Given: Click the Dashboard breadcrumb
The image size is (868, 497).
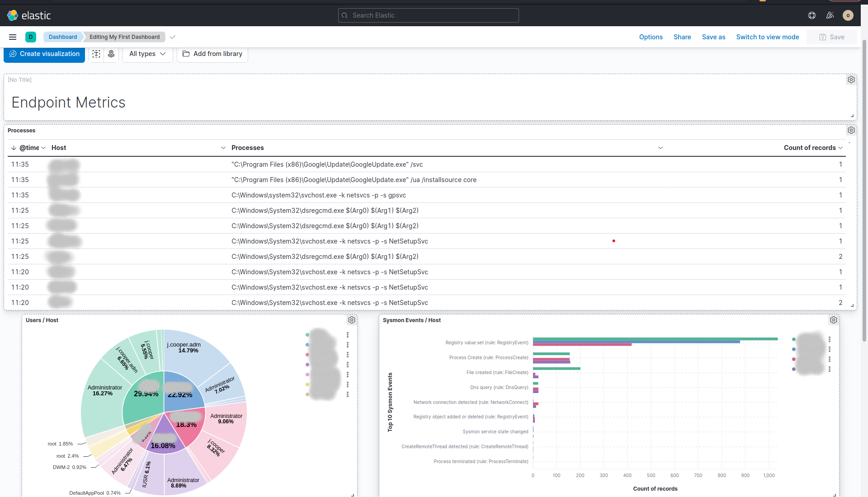Looking at the screenshot, I should pyautogui.click(x=63, y=37).
